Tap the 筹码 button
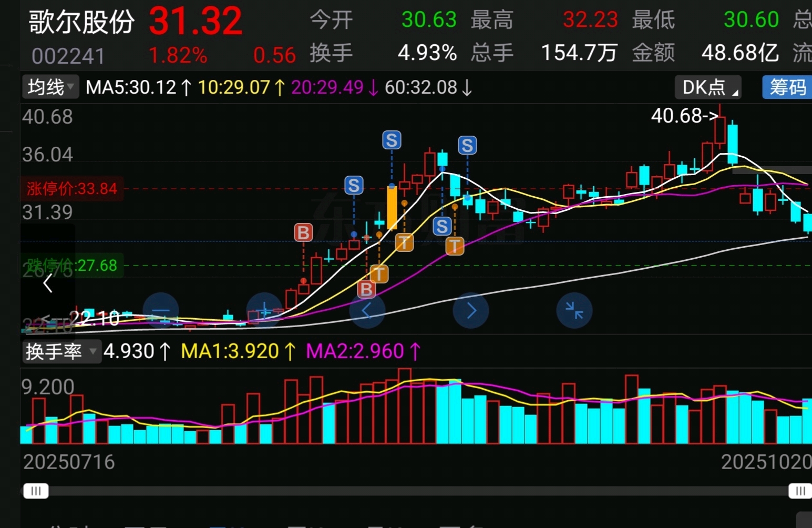The height and width of the screenshot is (528, 812). click(787, 87)
